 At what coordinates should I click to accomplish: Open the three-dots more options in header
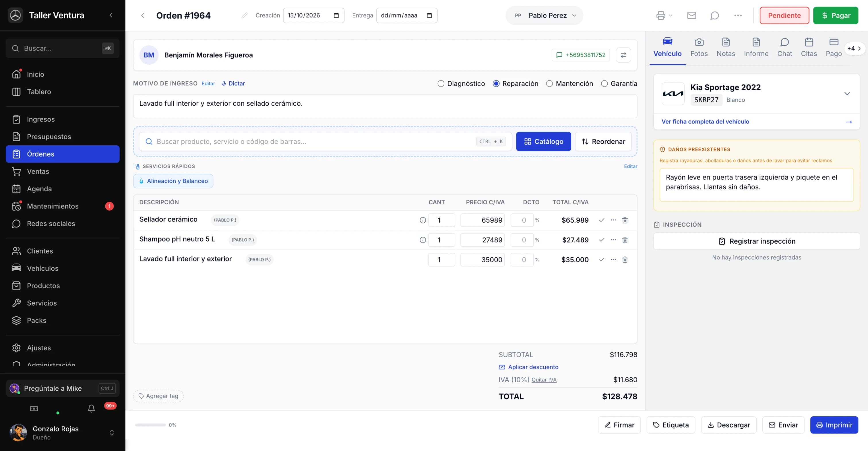click(738, 16)
